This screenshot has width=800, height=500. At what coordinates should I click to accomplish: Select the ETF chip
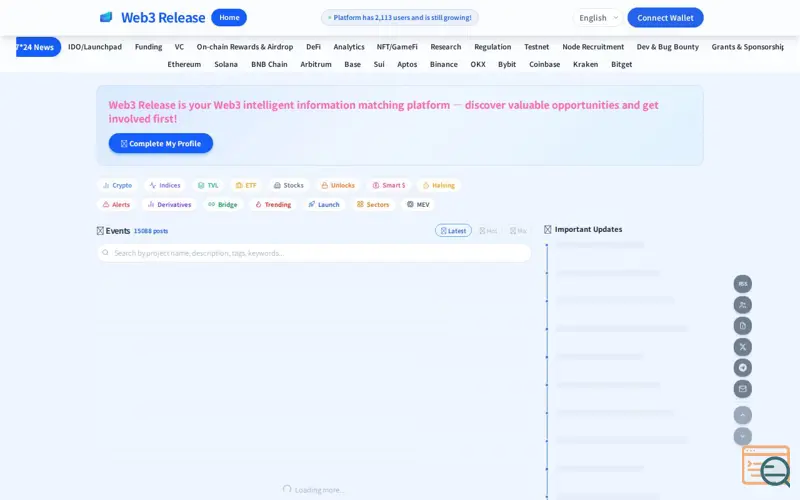pos(246,185)
